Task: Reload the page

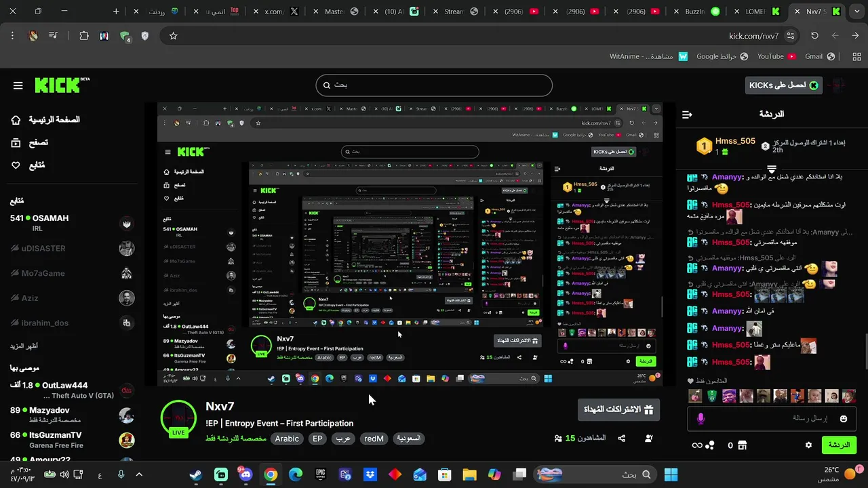Action: coord(814,36)
